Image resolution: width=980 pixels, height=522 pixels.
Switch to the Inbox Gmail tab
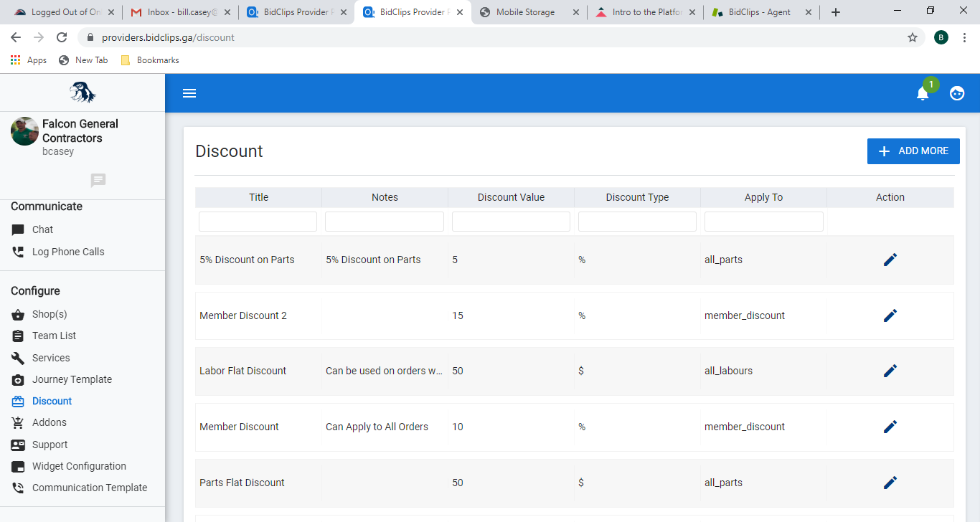[x=179, y=12]
